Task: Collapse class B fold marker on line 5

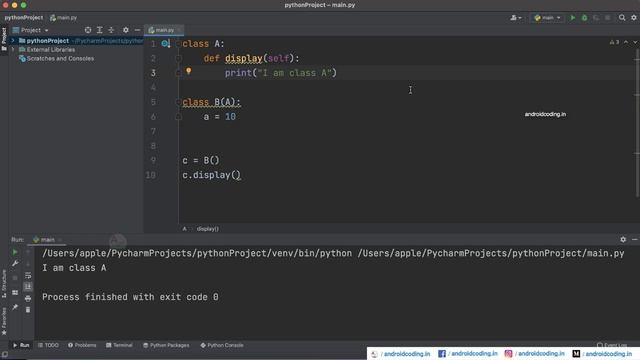Action: pyautogui.click(x=178, y=102)
